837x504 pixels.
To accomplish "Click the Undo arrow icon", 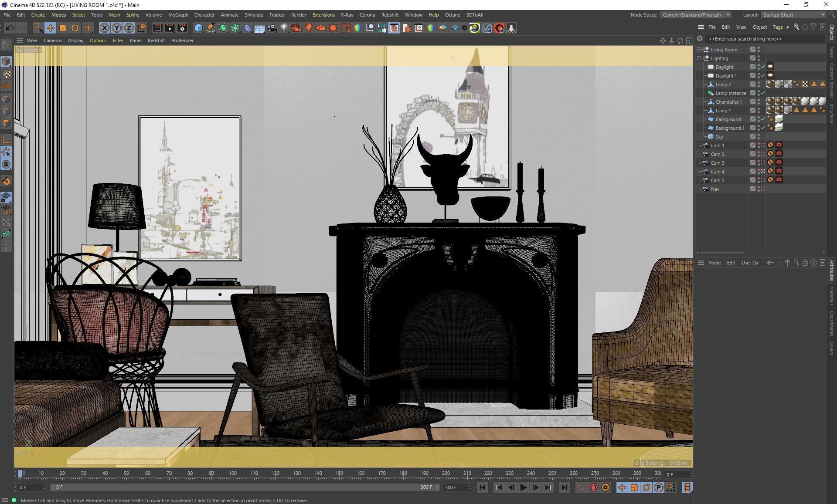I will click(10, 28).
